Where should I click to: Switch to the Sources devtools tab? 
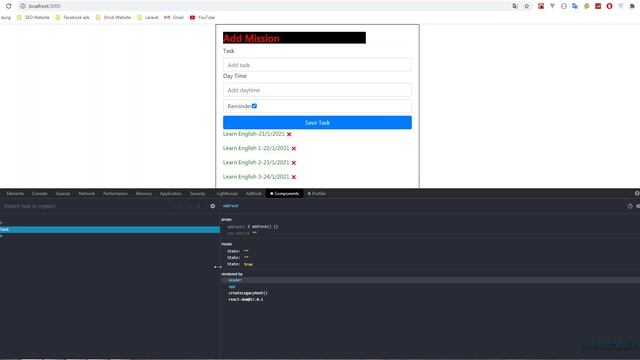63,193
